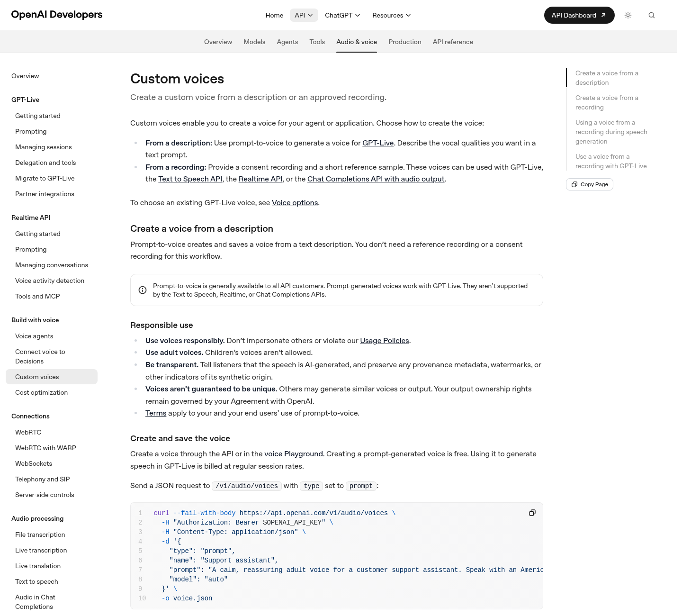Open Server-side controls sidebar page
The height and width of the screenshot is (616, 682).
(x=45, y=495)
